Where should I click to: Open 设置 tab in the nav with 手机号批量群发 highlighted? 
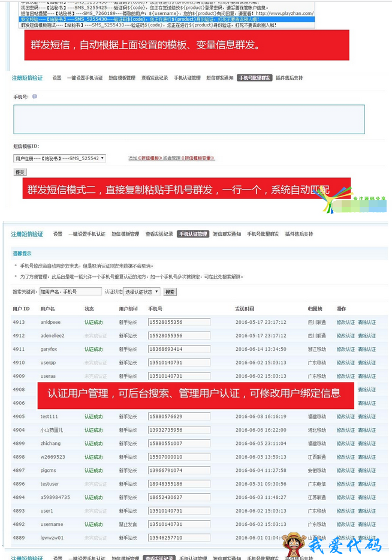(57, 78)
